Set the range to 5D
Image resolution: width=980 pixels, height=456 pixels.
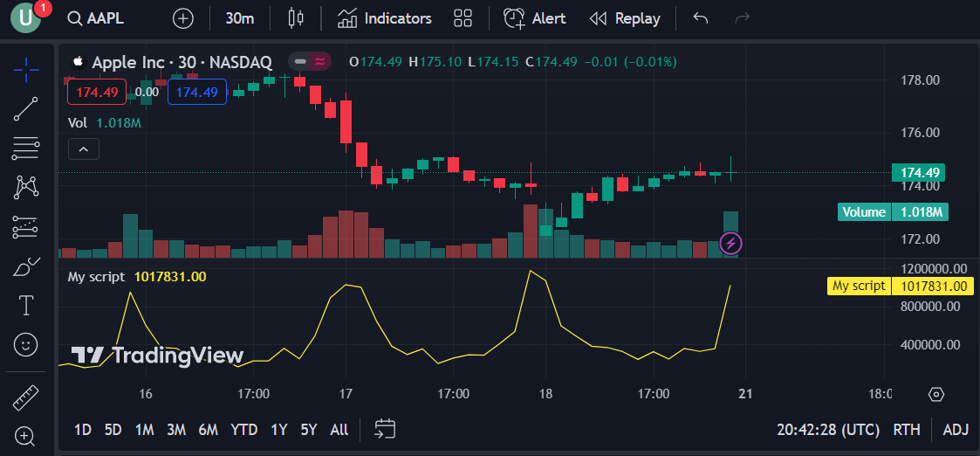point(113,430)
